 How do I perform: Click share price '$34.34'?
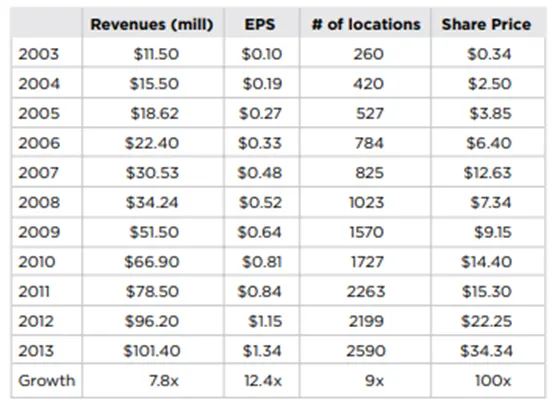pyautogui.click(x=486, y=351)
